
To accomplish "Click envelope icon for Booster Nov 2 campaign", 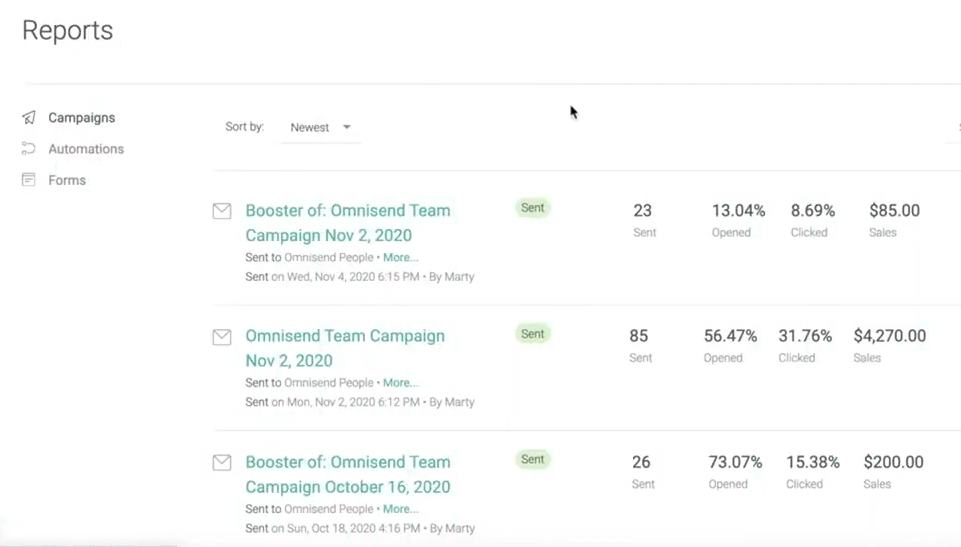I will click(x=222, y=211).
